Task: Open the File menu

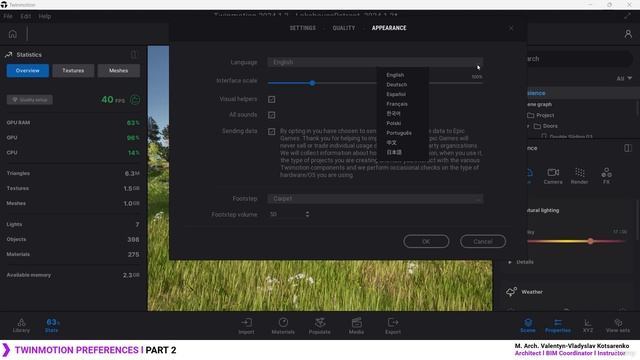Action: (8, 16)
